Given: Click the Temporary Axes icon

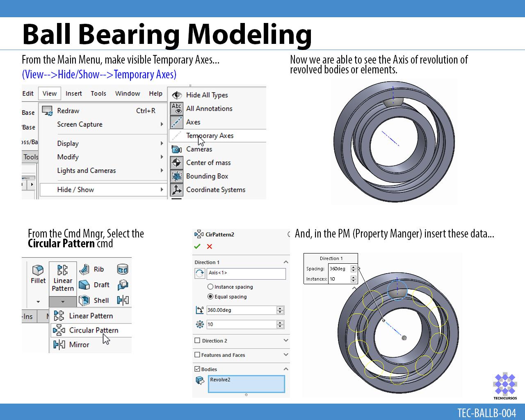Looking at the screenshot, I should (177, 136).
